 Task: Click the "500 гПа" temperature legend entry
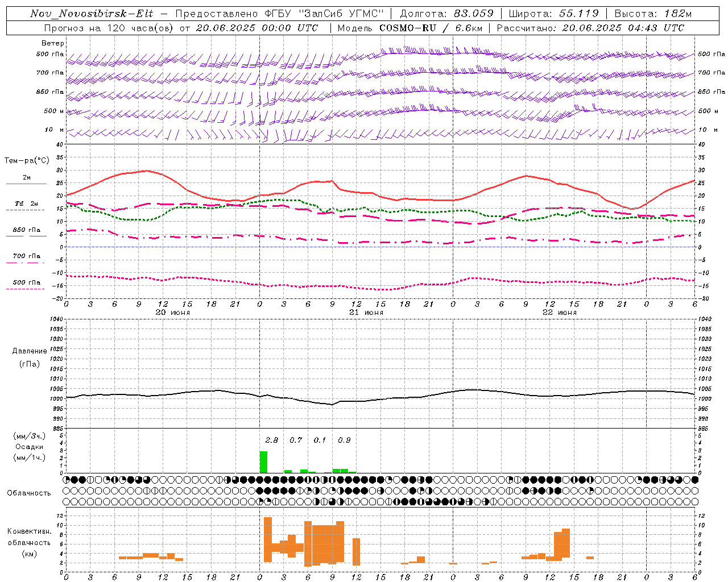pos(27,282)
